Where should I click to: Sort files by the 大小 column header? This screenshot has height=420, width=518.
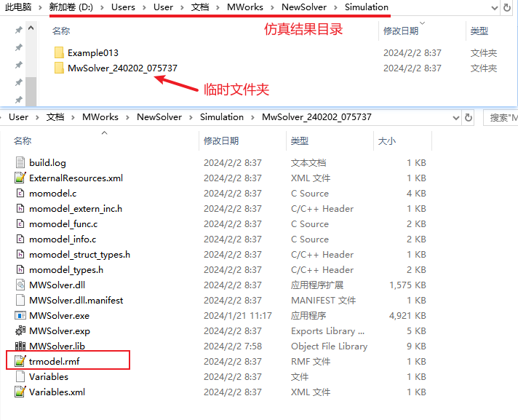coord(386,140)
